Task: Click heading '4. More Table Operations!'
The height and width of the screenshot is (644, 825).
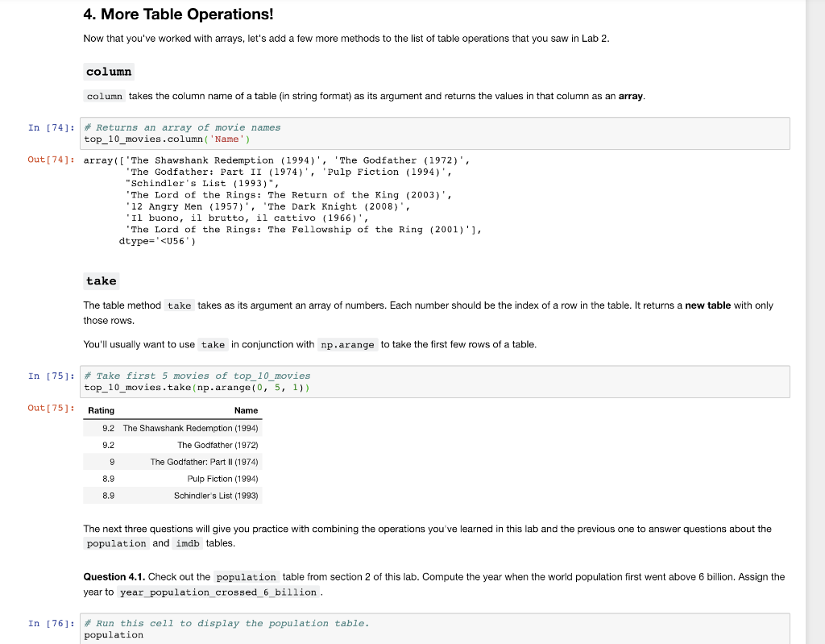Action: [x=178, y=15]
